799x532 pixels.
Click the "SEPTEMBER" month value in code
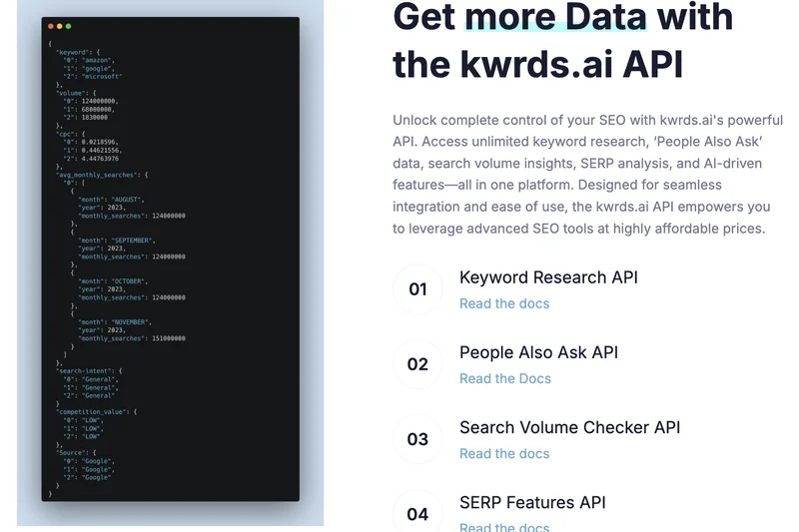tap(132, 240)
